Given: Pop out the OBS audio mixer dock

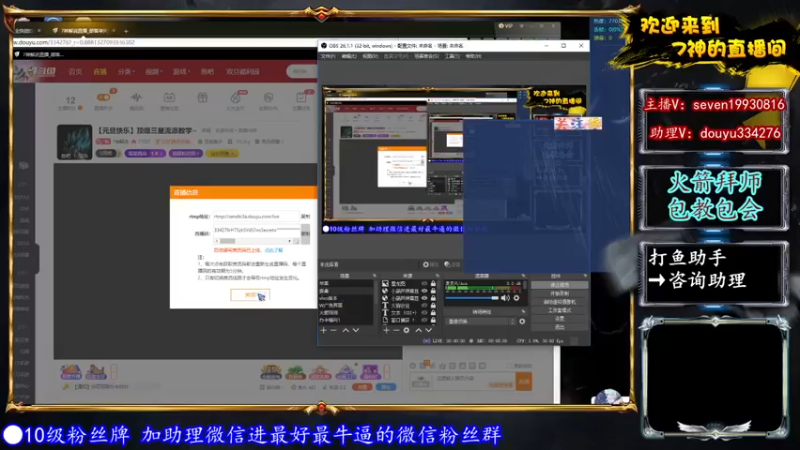Looking at the screenshot, I should pyautogui.click(x=523, y=276).
